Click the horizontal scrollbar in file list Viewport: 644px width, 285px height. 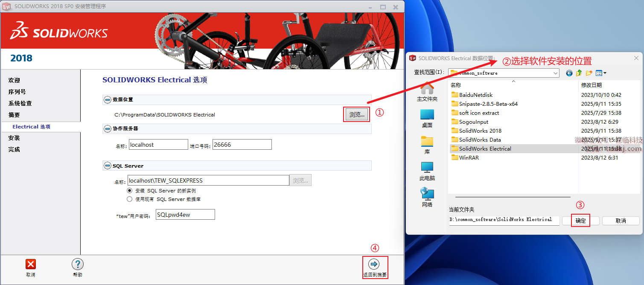pyautogui.click(x=513, y=197)
